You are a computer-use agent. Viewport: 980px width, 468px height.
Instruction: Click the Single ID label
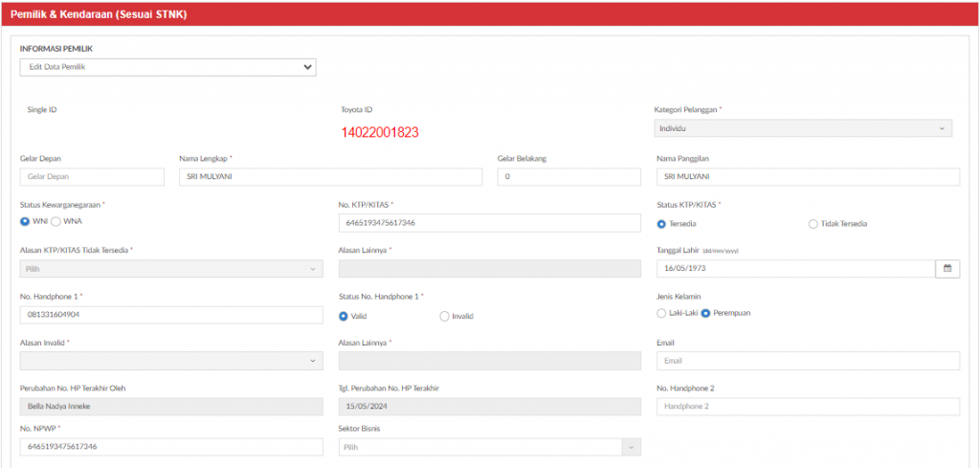coord(42,109)
